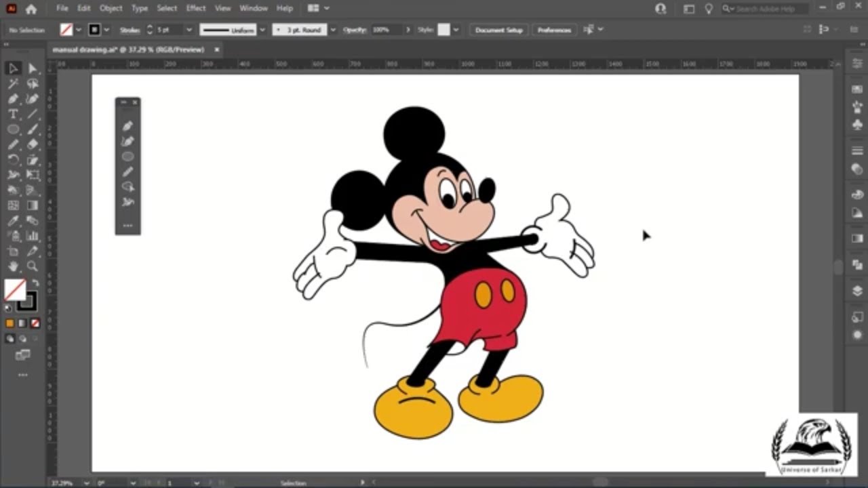Open the Properties panel icon

pos(857,62)
